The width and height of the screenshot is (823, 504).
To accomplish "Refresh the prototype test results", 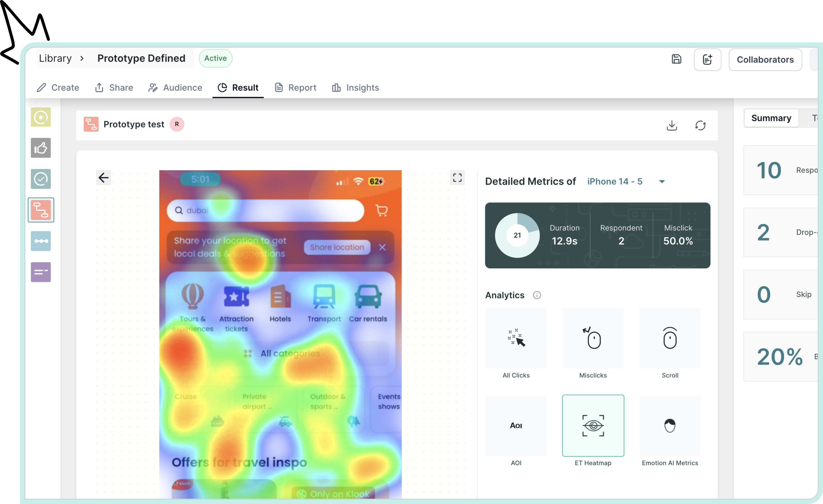I will point(700,125).
